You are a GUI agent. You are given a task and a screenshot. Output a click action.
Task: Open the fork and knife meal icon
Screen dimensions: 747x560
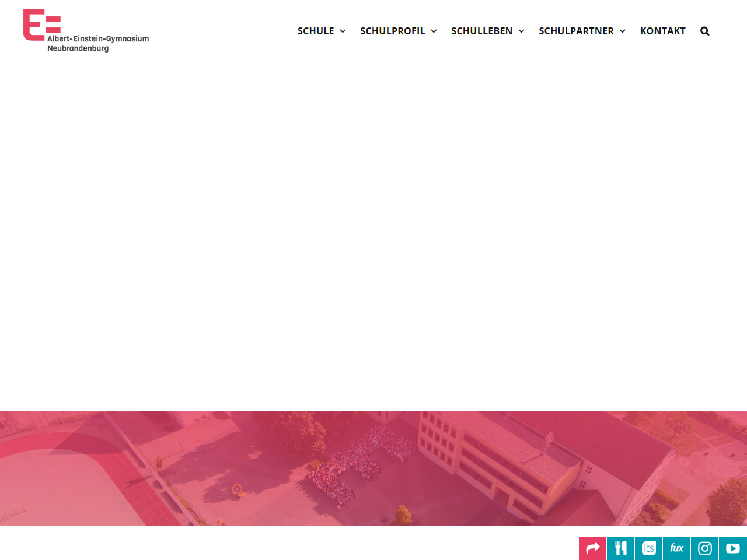[x=620, y=548]
